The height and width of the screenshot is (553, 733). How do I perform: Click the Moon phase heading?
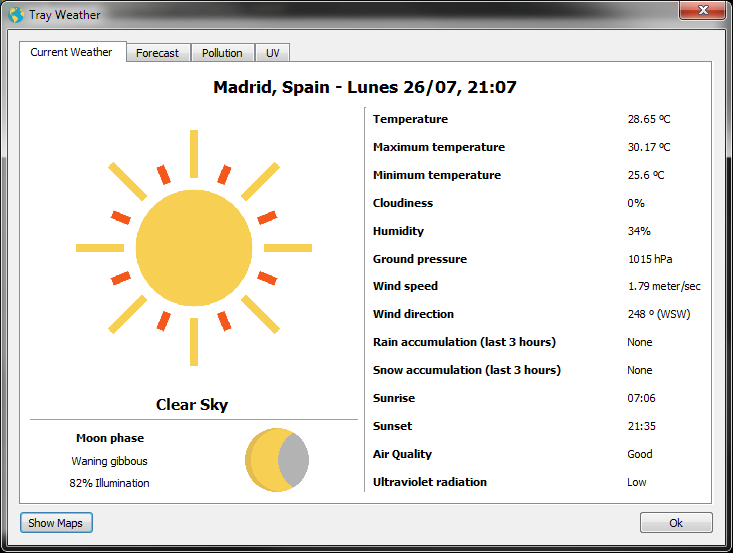click(x=110, y=438)
